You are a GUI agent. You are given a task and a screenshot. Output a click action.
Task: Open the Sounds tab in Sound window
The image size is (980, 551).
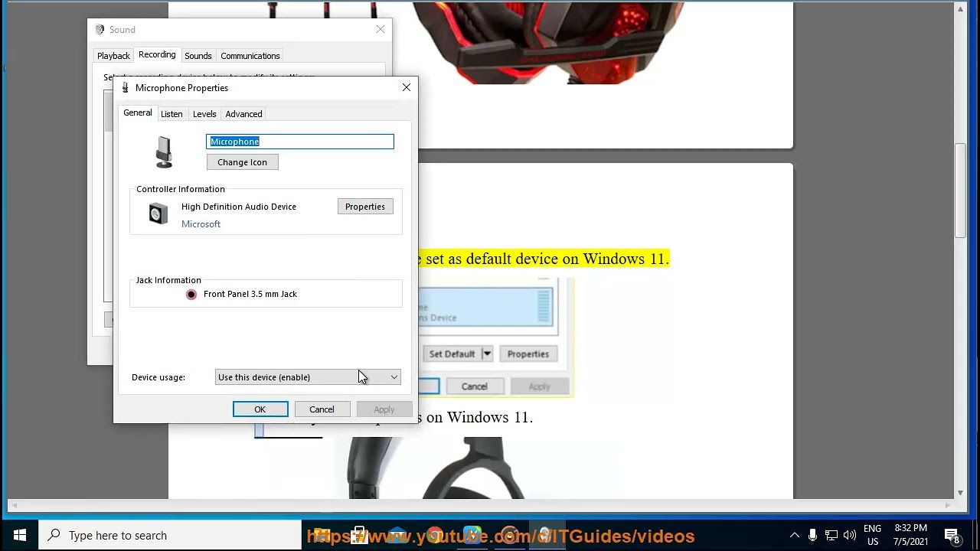(x=198, y=56)
